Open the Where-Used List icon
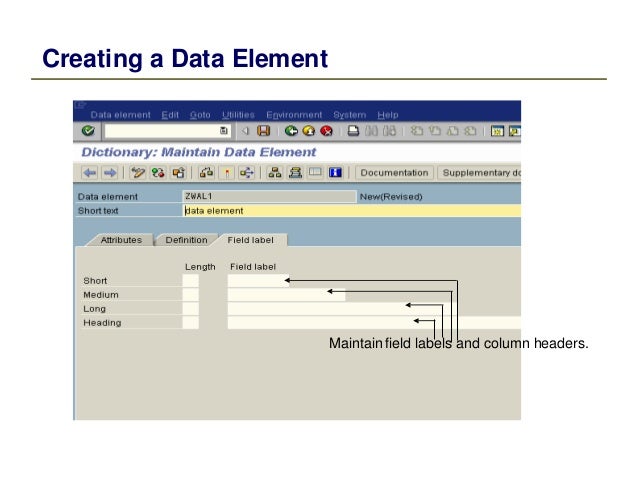 (247, 173)
